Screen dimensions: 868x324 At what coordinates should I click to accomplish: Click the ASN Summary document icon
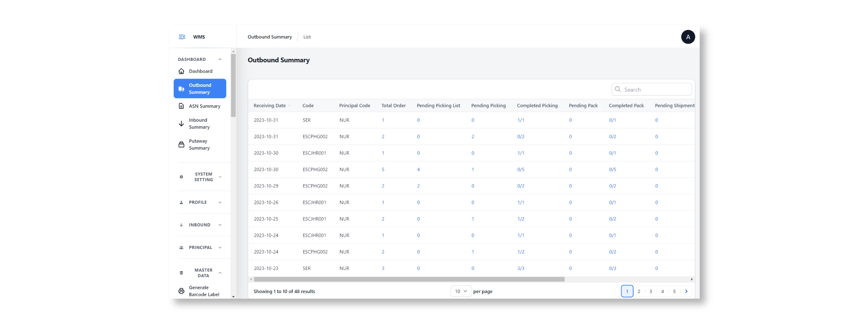(181, 106)
